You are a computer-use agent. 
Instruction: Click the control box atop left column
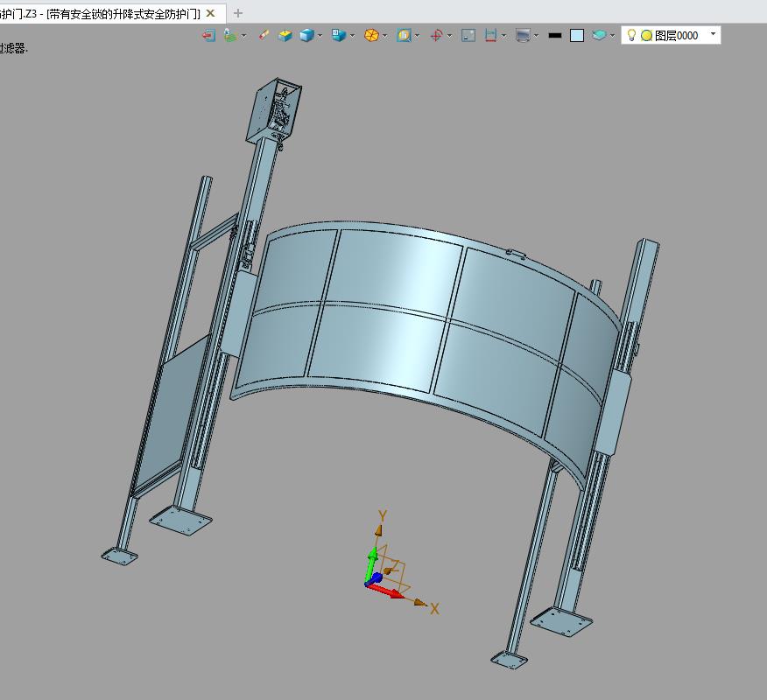(274, 110)
